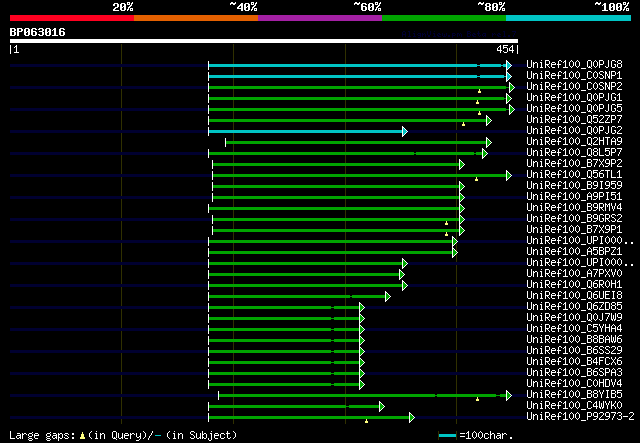Click the arrowhead on the UniRef100_Q6UEI8 row
This screenshot has height=443, width=640.
pyautogui.click(x=388, y=296)
